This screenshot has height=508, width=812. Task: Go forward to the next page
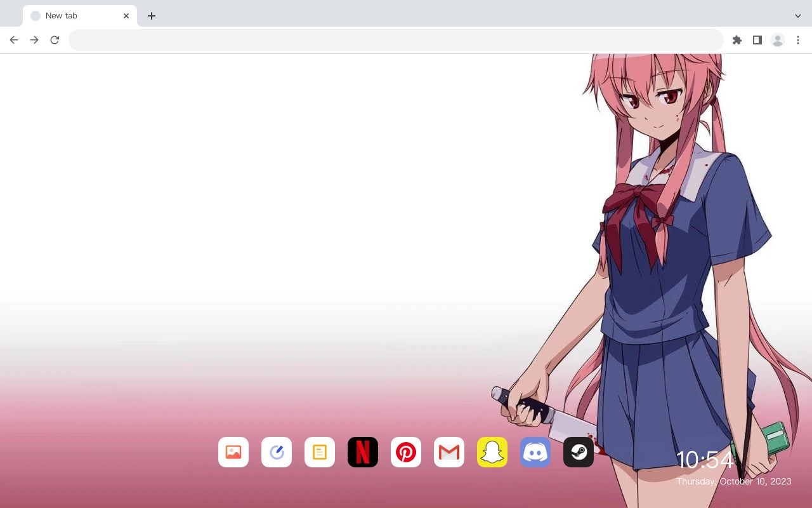click(x=34, y=40)
